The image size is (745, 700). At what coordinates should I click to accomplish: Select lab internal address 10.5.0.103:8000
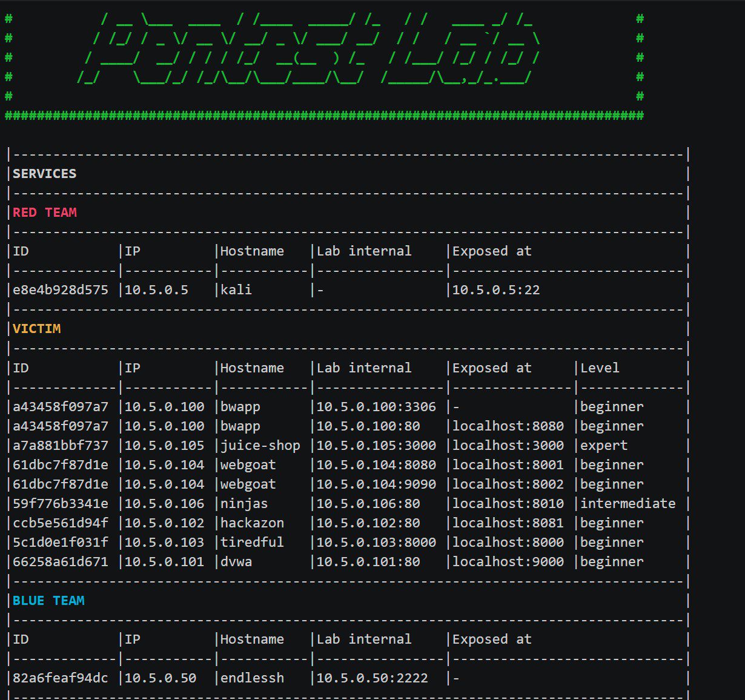[376, 543]
